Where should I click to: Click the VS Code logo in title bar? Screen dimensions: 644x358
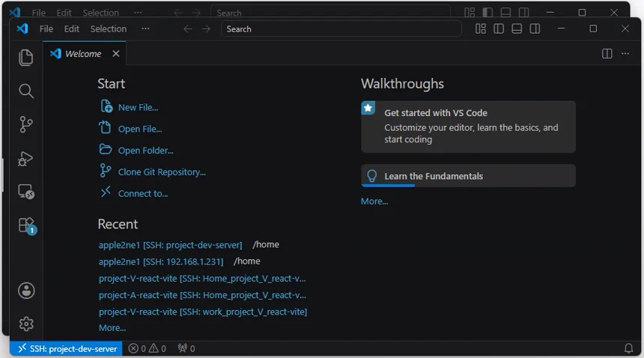[x=22, y=28]
